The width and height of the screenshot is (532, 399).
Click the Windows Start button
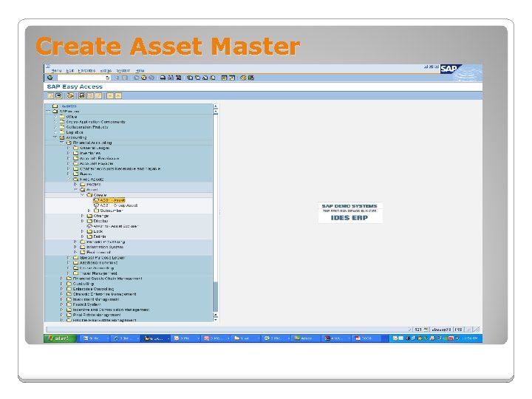coord(58,338)
